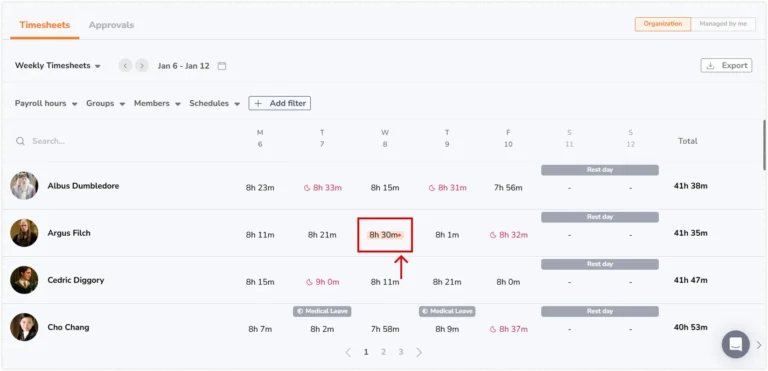Open Argus Filch's 8h 30m Wednesday entry

[385, 235]
